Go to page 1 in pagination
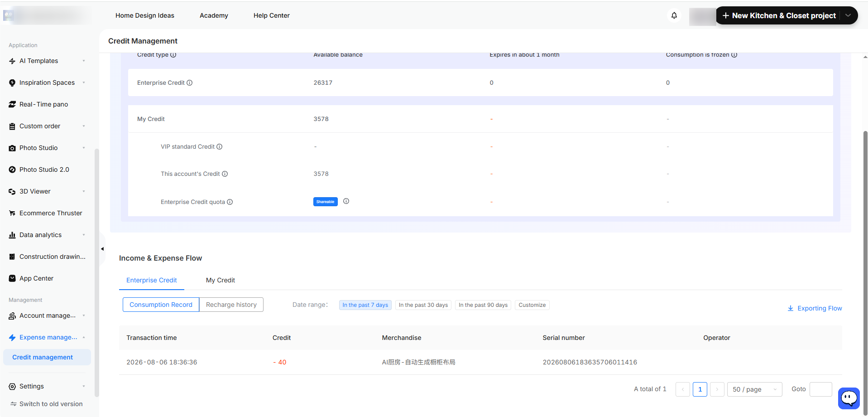The image size is (868, 417). coord(700,389)
